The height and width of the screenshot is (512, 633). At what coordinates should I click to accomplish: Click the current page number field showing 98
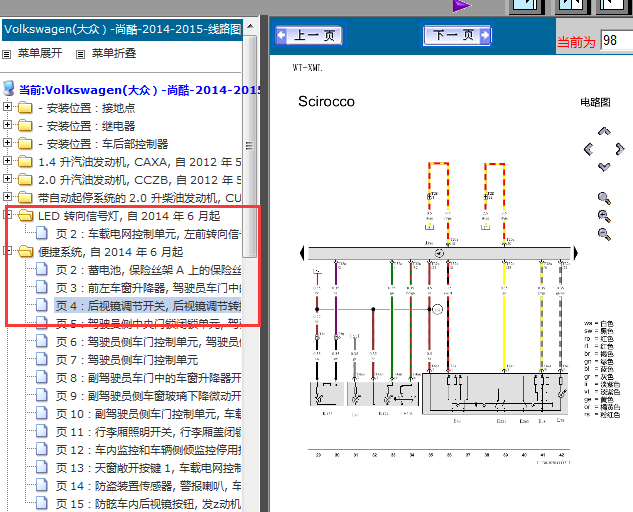(x=616, y=40)
